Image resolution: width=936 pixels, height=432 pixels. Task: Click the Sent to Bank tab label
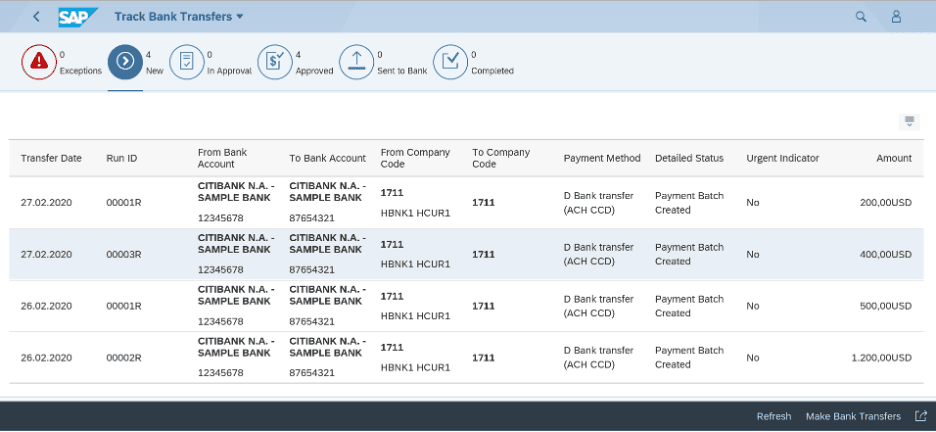[x=402, y=70]
